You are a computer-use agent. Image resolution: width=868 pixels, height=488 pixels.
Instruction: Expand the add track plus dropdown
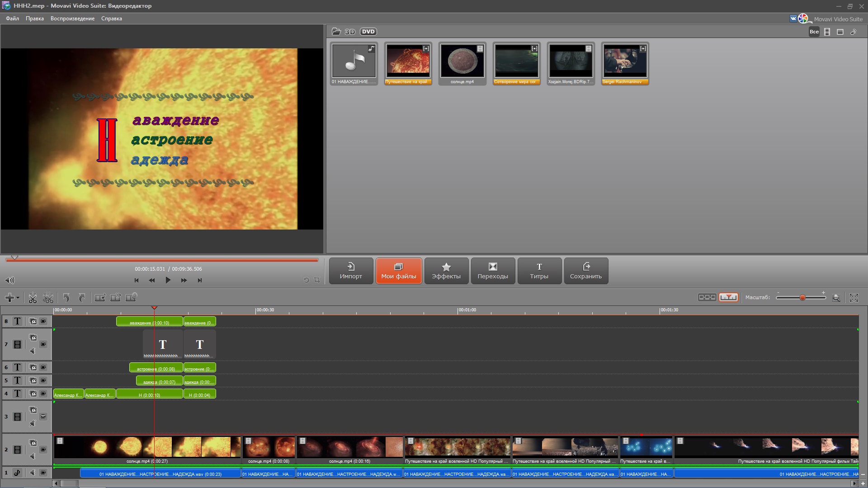12,298
